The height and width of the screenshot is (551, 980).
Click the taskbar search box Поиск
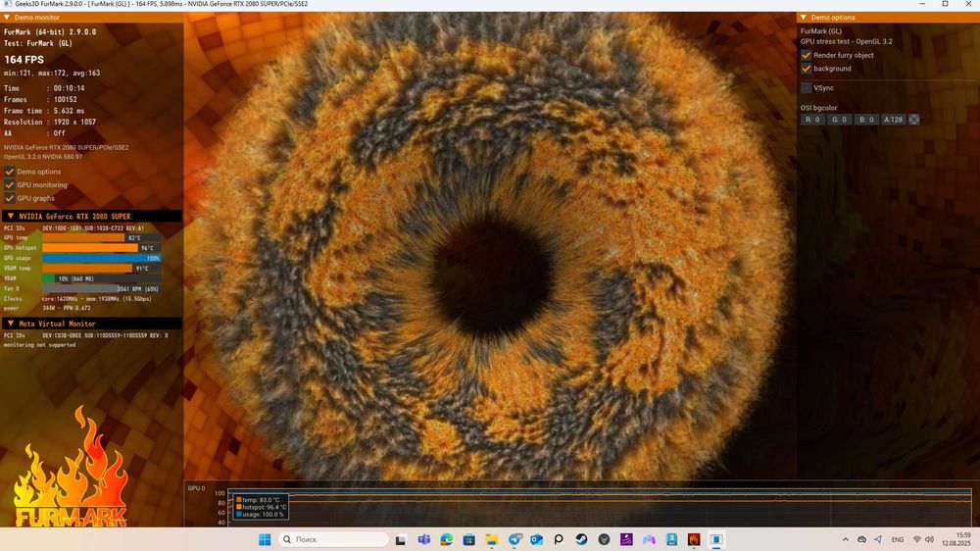pyautogui.click(x=333, y=539)
